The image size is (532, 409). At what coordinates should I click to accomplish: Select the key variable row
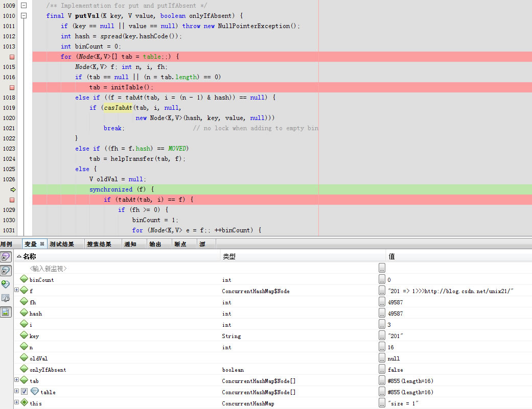273,336
